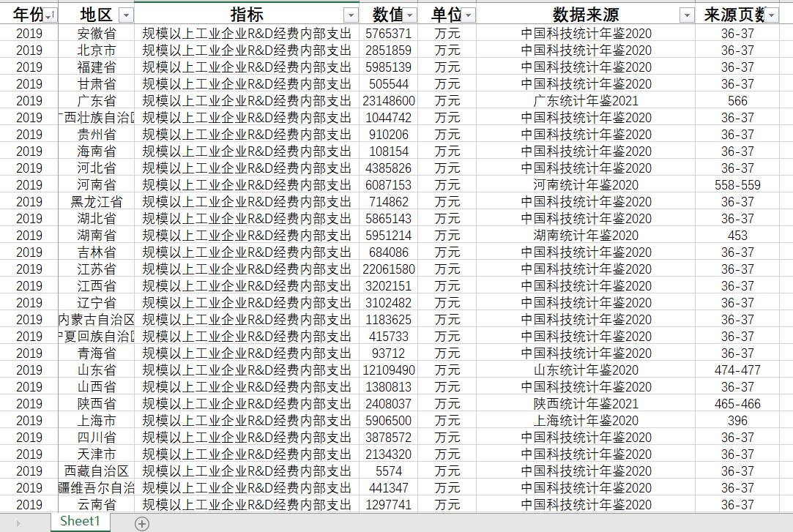
Task: Switch to the Sheet1 tab
Action: coord(80,522)
